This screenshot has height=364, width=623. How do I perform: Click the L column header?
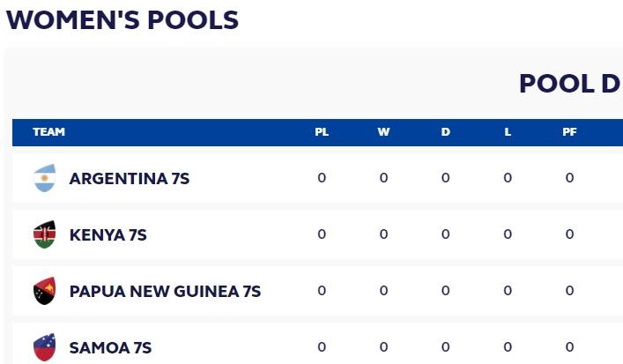pos(508,132)
